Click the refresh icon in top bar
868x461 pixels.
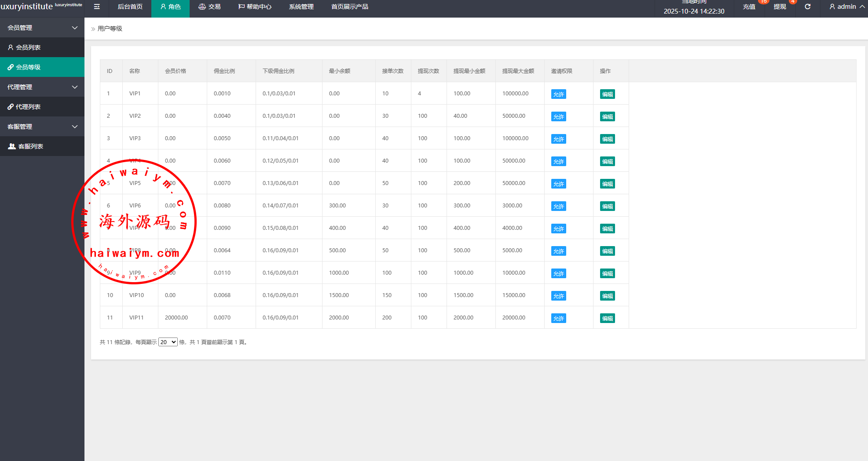coord(808,7)
